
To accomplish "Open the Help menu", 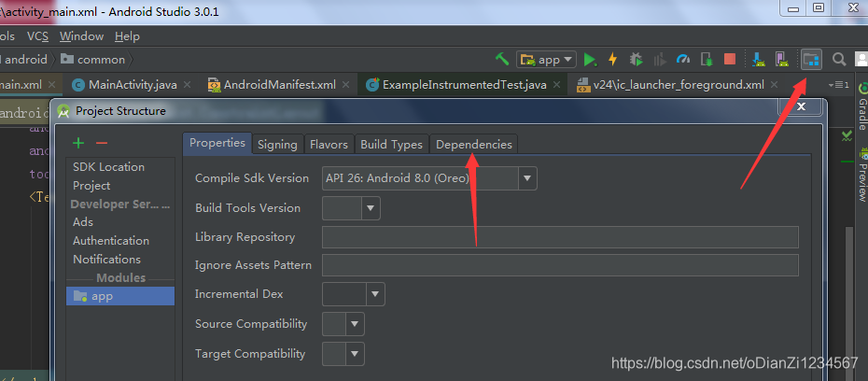I will point(127,36).
